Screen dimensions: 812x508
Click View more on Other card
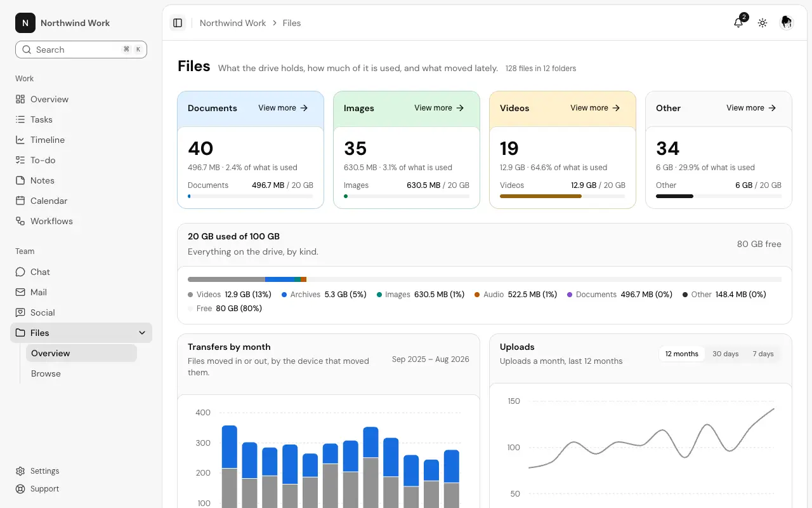click(x=751, y=108)
